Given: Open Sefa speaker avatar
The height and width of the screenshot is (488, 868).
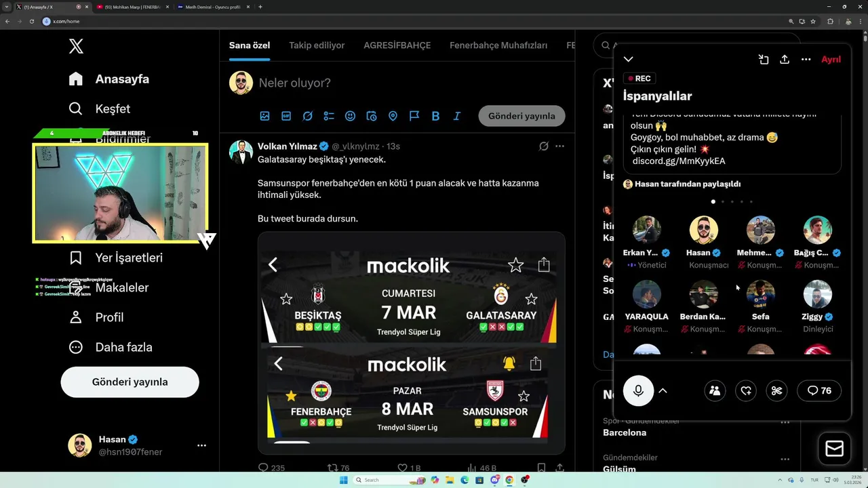Looking at the screenshot, I should point(760,293).
